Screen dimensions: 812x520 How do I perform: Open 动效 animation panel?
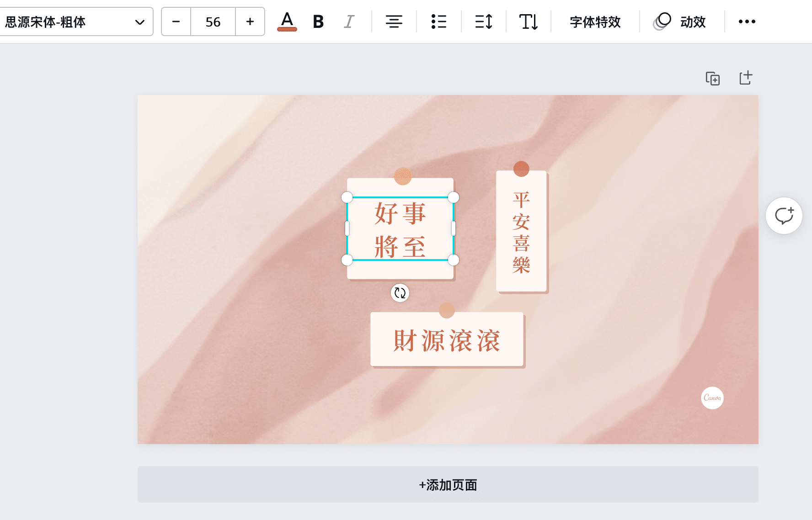[680, 21]
